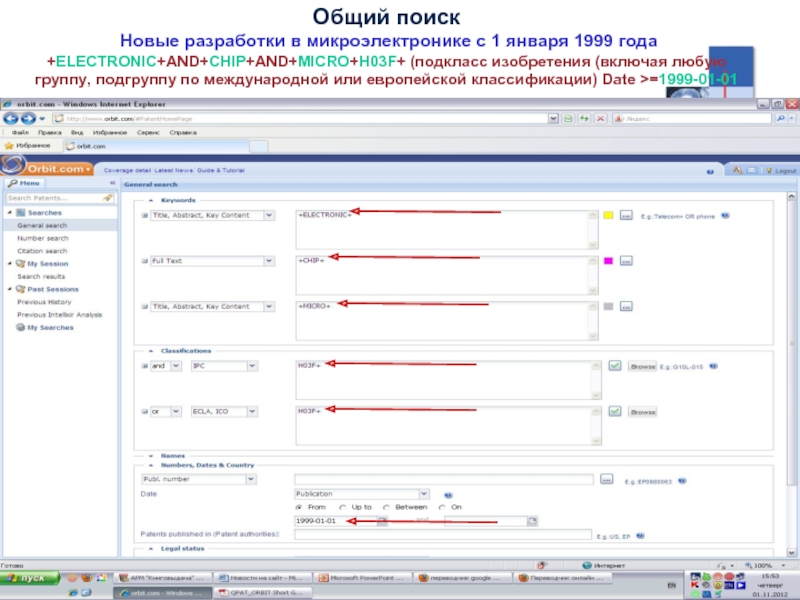This screenshot has width=800, height=600.
Task: Click the help icon after Telecom+ OR phone example
Action: 726,214
